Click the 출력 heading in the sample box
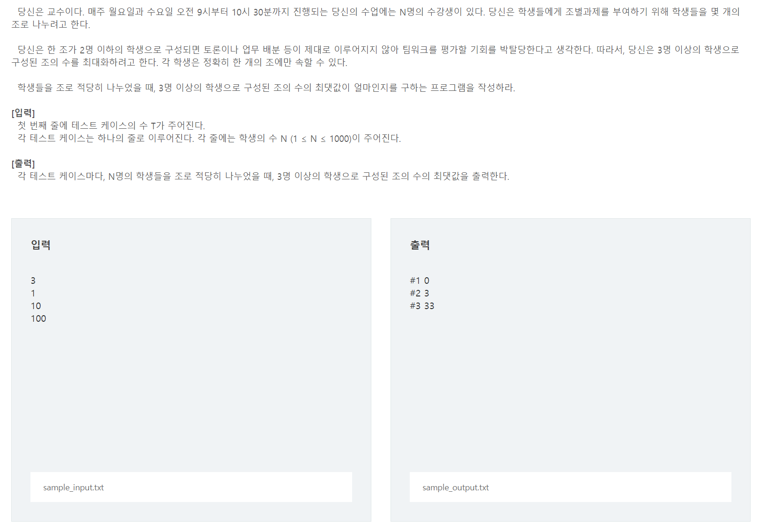The image size is (760, 532). (x=420, y=245)
